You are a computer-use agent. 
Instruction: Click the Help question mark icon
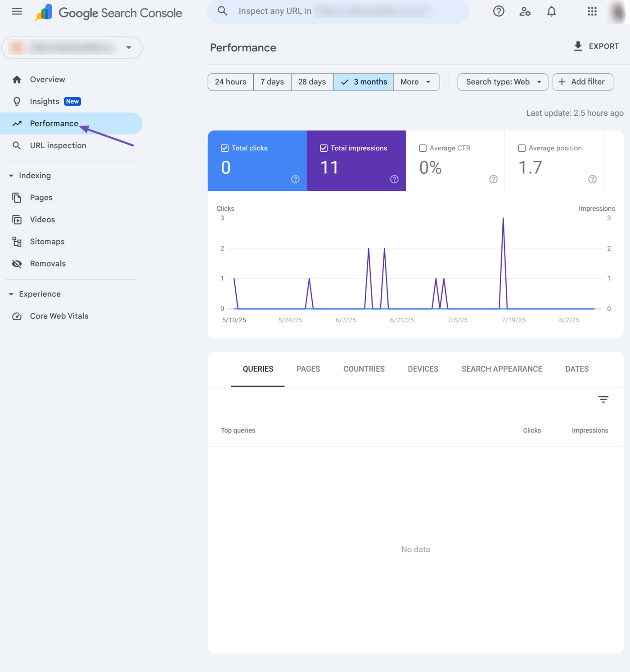499,12
